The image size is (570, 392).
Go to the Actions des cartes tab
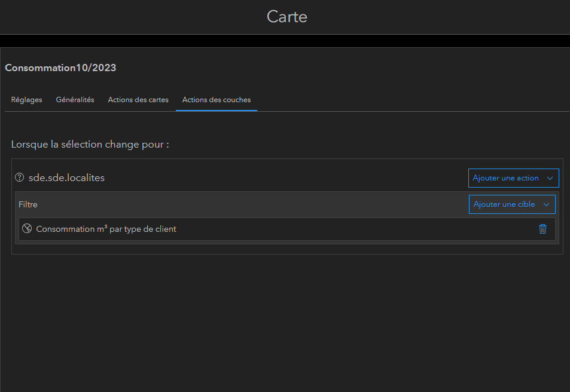tap(138, 100)
